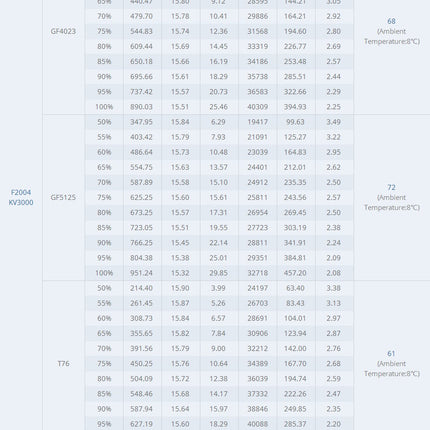Select the efficiency value 3.49
430x430 pixels.
click(333, 122)
